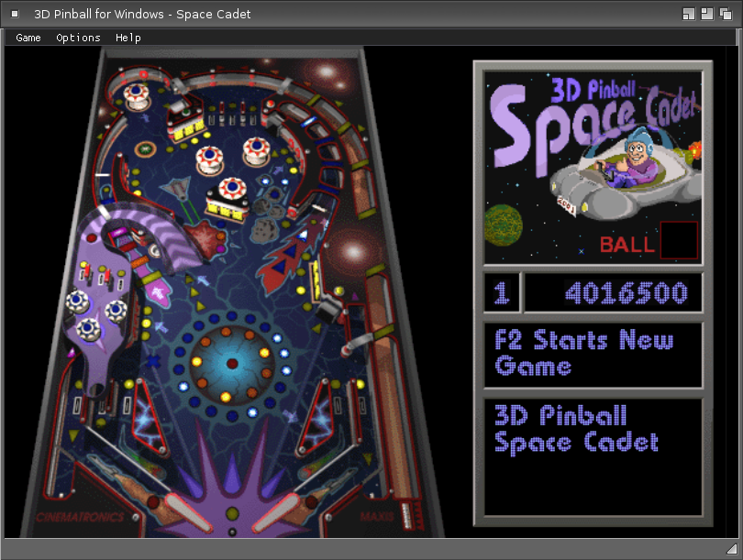Click the ball plunger spring
Screen dimensions: 743x560
pyautogui.click(x=406, y=515)
